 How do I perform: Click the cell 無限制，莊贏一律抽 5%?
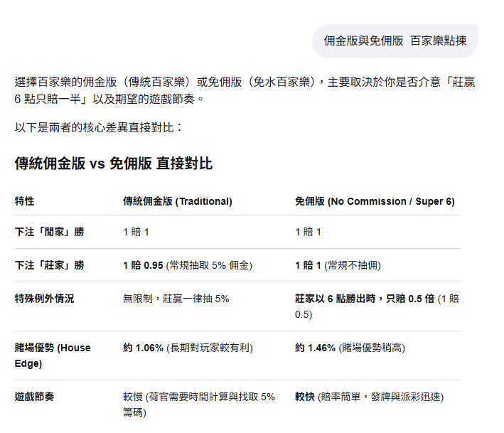pyautogui.click(x=176, y=299)
